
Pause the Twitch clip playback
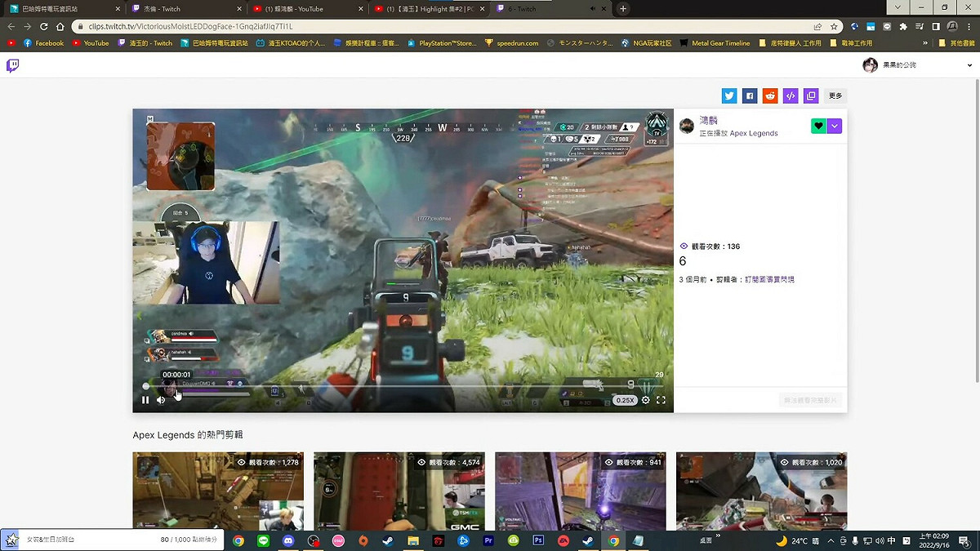pyautogui.click(x=145, y=400)
